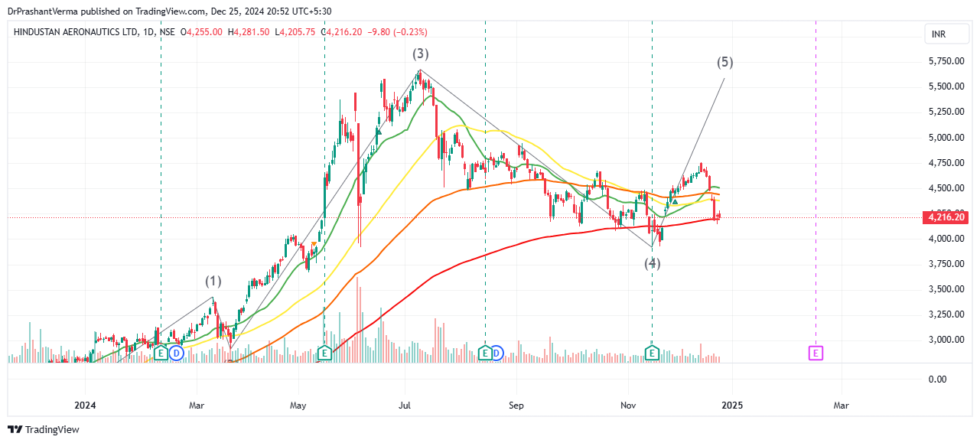Select the wave (4) label
This screenshot has width=980, height=443.
click(x=652, y=263)
